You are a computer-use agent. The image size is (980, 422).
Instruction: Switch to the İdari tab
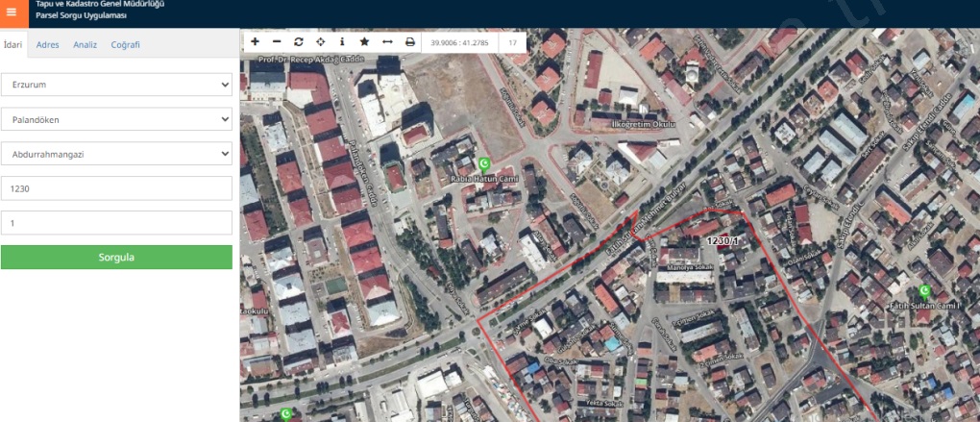coord(13,44)
